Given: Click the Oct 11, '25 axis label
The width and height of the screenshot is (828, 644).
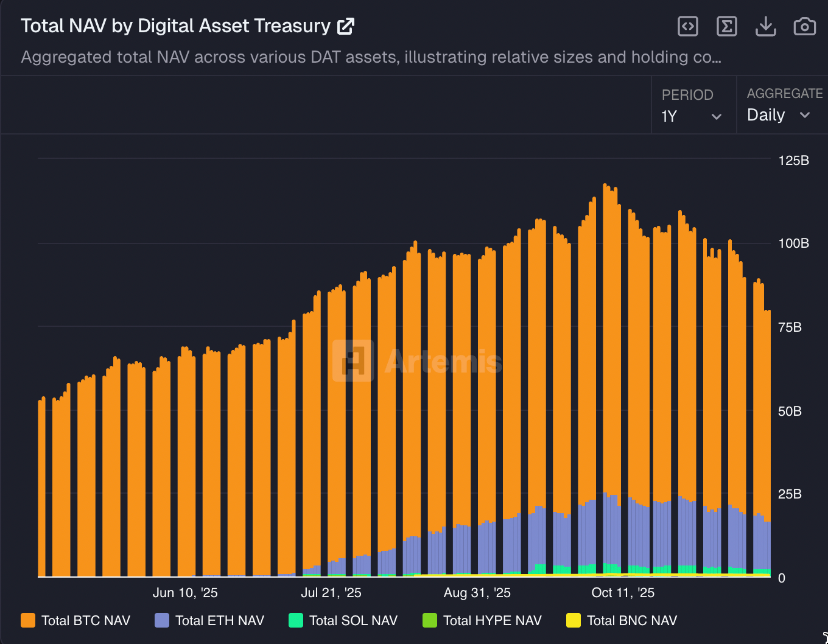Looking at the screenshot, I should [622, 592].
